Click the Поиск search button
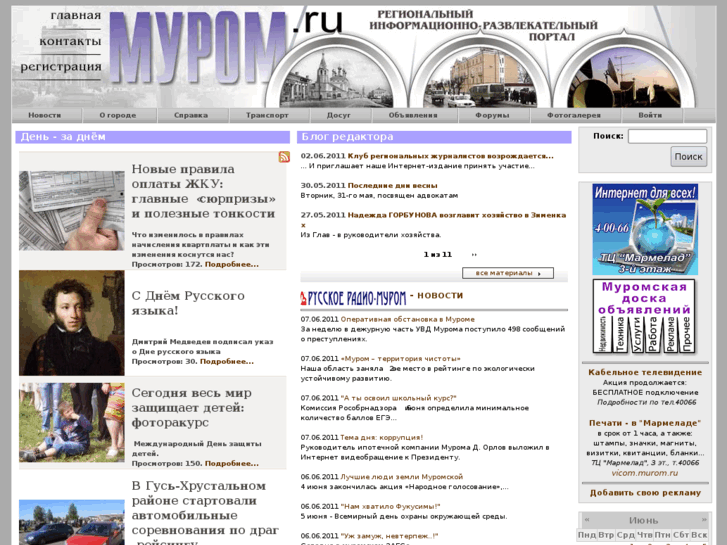This screenshot has height=545, width=727. tap(689, 157)
